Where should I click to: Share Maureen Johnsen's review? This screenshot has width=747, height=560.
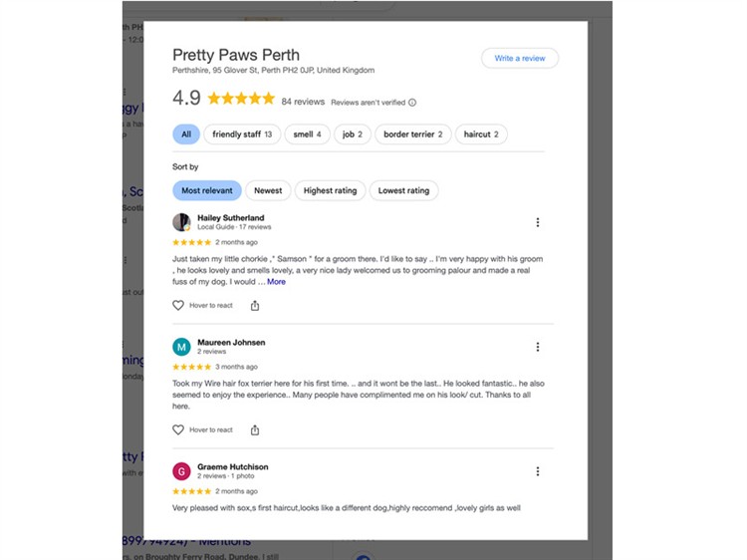point(255,429)
